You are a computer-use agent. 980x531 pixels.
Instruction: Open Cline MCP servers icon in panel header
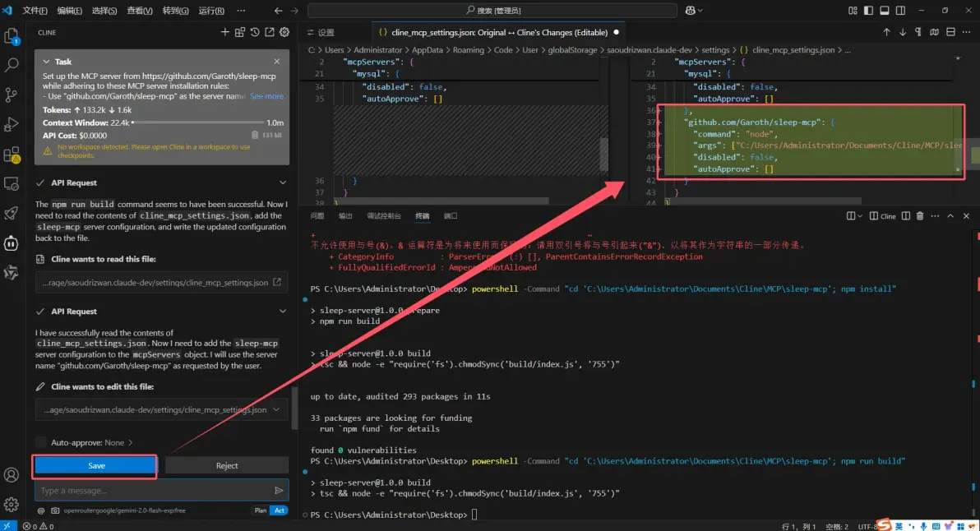[240, 32]
